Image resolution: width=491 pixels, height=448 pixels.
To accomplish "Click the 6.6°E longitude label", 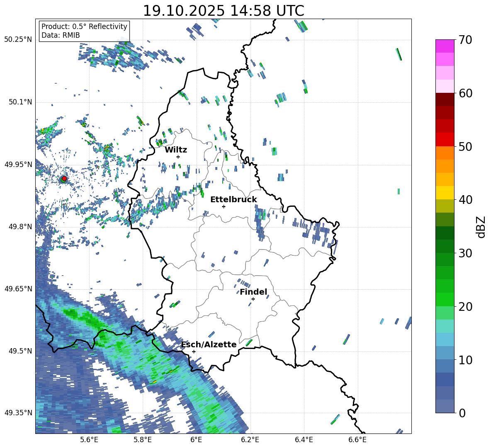I will pyautogui.click(x=357, y=440).
